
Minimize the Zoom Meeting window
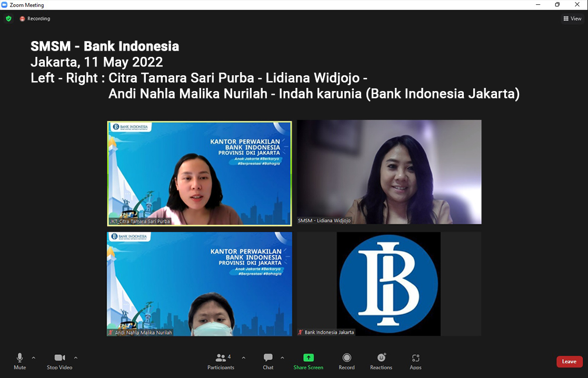(538, 5)
